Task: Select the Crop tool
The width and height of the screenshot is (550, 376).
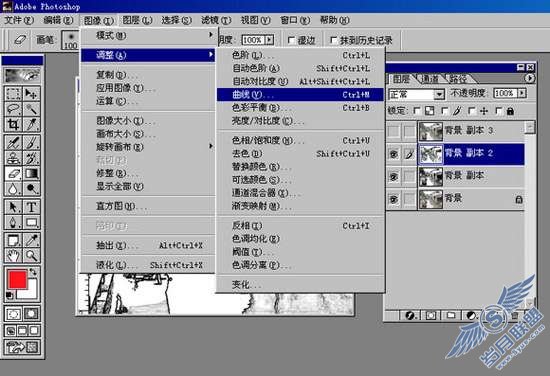Action: pos(13,124)
